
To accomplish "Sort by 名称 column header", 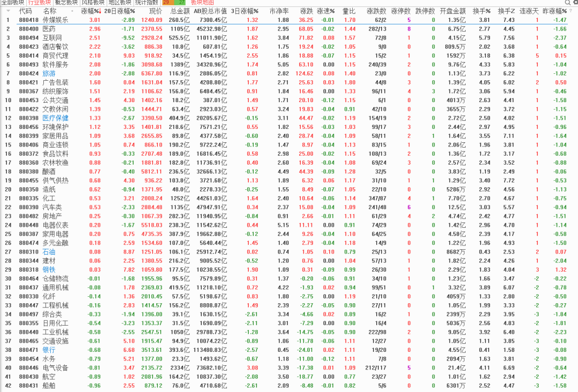I will 50,11.
